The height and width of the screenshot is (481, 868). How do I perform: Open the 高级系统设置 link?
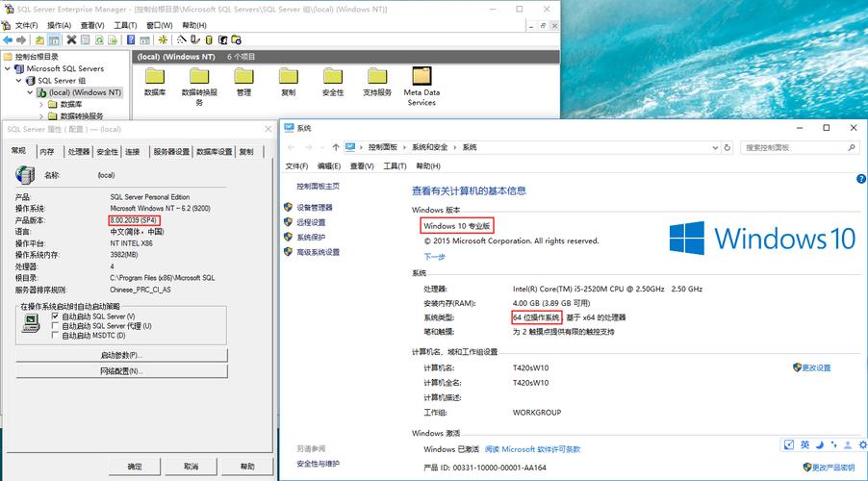tap(319, 252)
